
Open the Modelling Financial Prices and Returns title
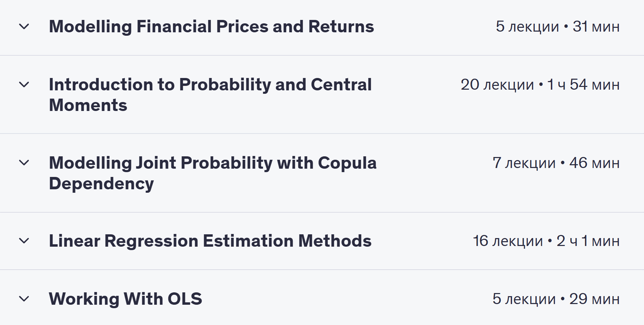pyautogui.click(x=211, y=26)
